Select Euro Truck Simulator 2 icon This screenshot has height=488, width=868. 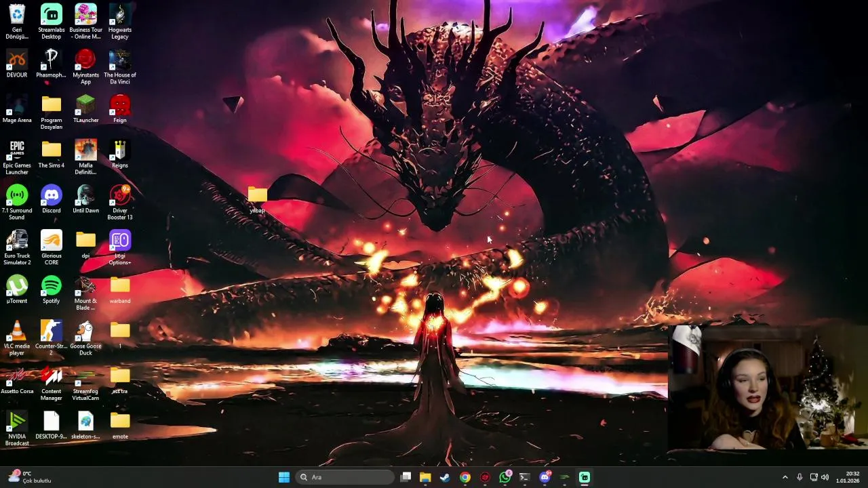17,248
